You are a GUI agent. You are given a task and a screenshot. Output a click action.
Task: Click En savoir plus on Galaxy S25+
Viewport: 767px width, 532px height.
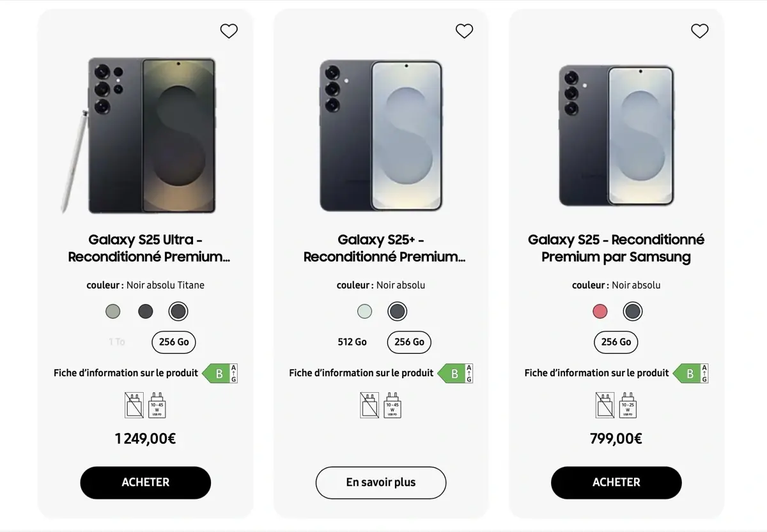pyautogui.click(x=380, y=483)
